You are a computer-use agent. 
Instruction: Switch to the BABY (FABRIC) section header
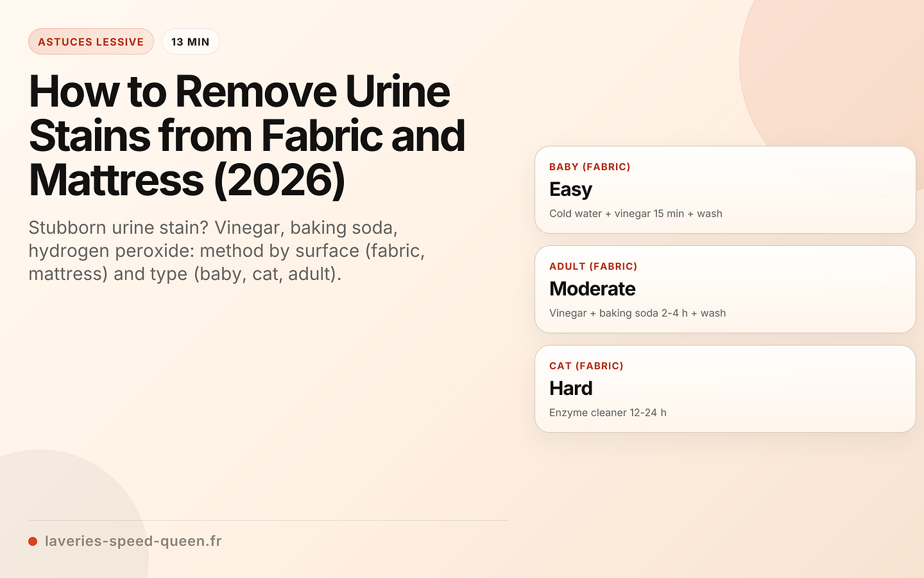(x=590, y=166)
